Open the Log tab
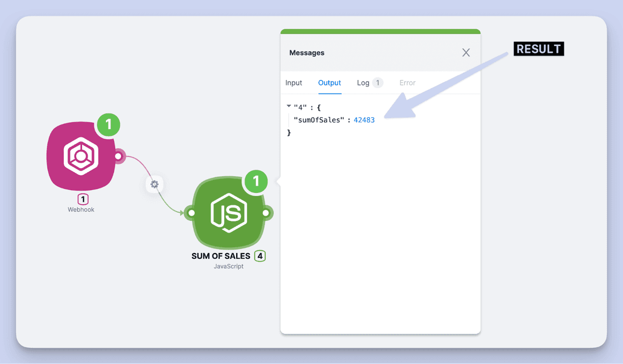Viewport: 623px width, 364px height. point(363,83)
